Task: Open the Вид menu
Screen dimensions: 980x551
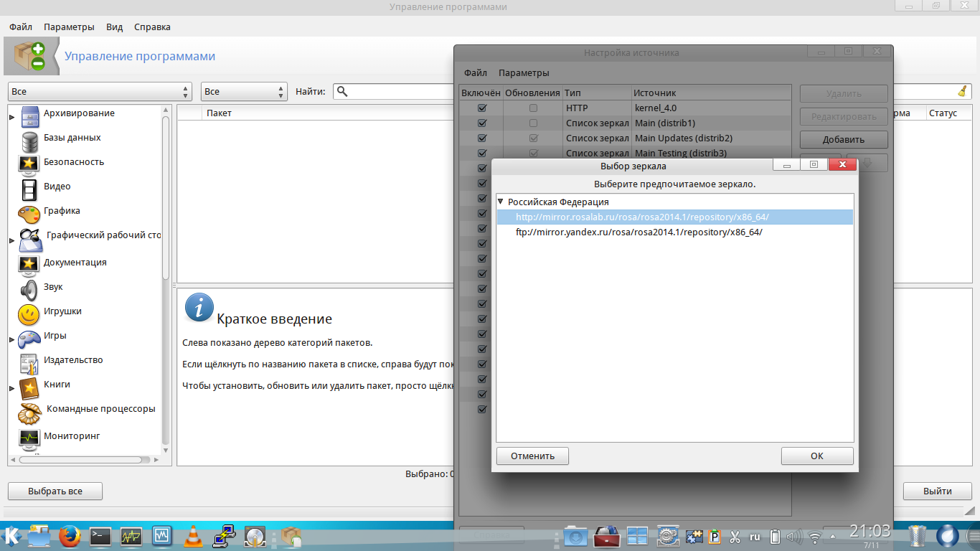Action: 115,27
